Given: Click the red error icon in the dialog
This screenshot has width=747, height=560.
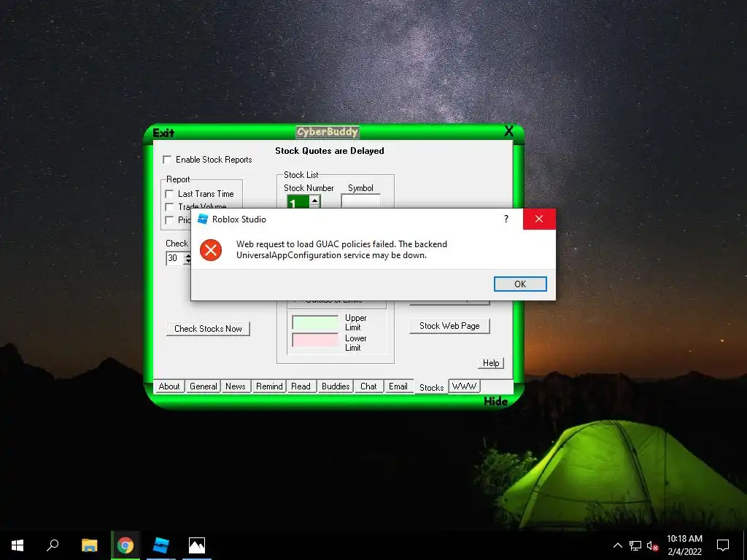Looking at the screenshot, I should coord(211,250).
